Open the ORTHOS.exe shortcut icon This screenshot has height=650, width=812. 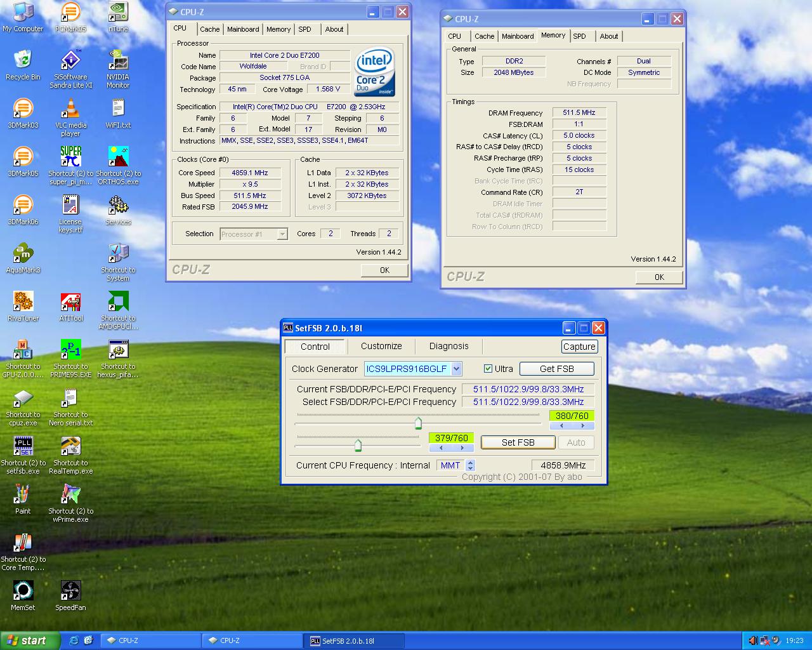click(x=118, y=166)
